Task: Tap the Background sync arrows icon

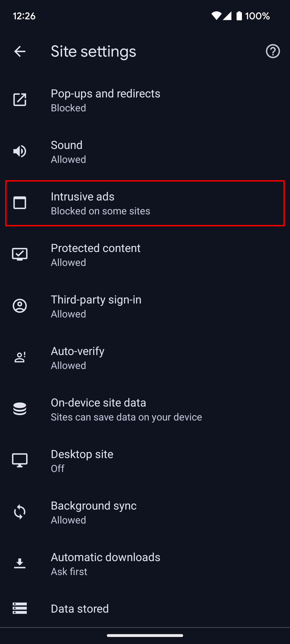Action: pyautogui.click(x=20, y=512)
